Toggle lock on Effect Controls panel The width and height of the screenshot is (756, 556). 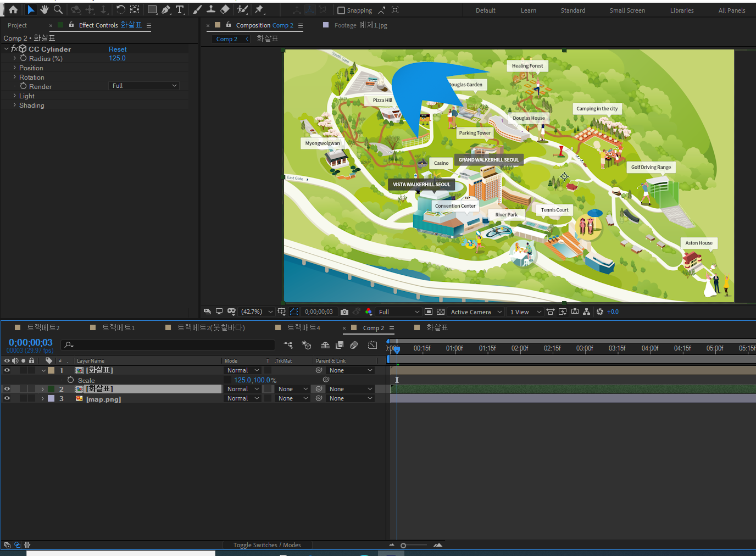click(71, 25)
